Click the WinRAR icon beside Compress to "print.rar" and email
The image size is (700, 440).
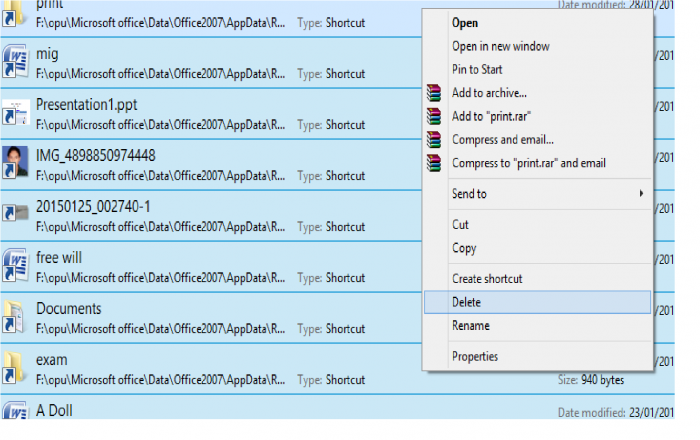pos(433,163)
